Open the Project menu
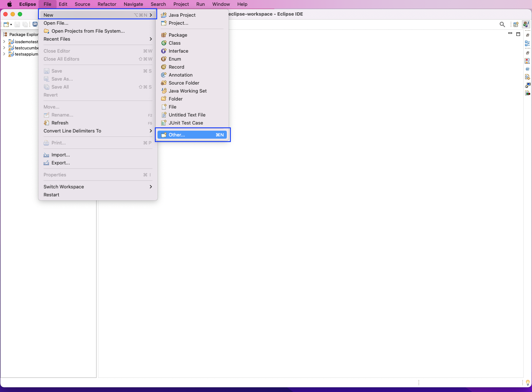The height and width of the screenshot is (392, 532). click(x=181, y=4)
